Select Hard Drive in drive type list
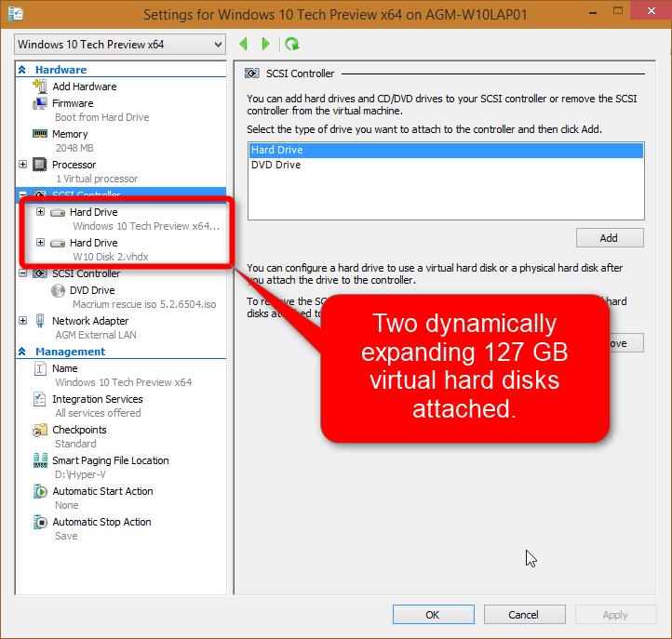672x639 pixels. 446,150
